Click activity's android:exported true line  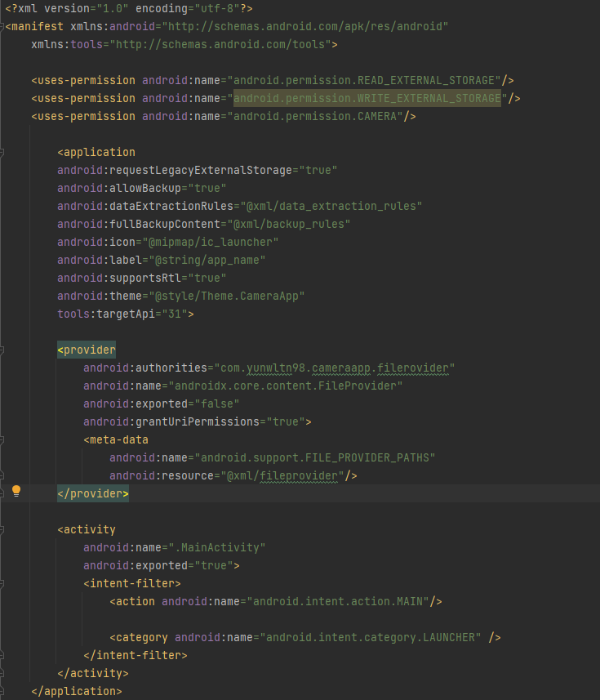point(162,565)
